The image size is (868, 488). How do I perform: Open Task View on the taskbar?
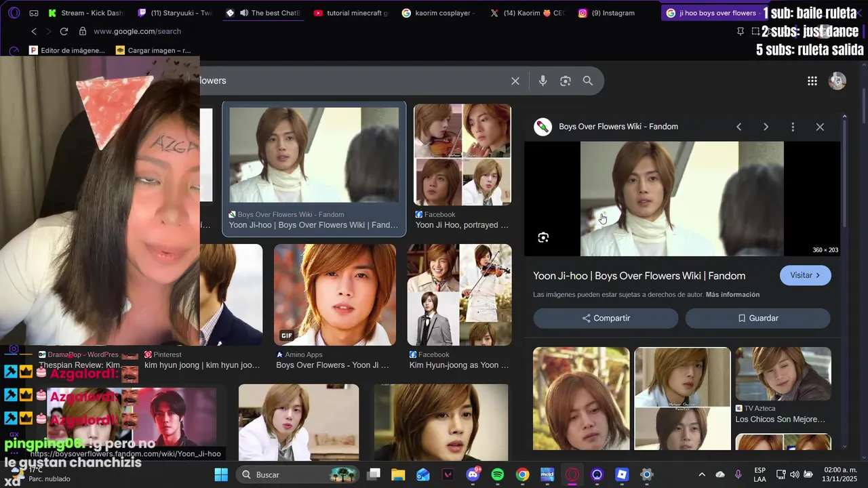(x=374, y=474)
